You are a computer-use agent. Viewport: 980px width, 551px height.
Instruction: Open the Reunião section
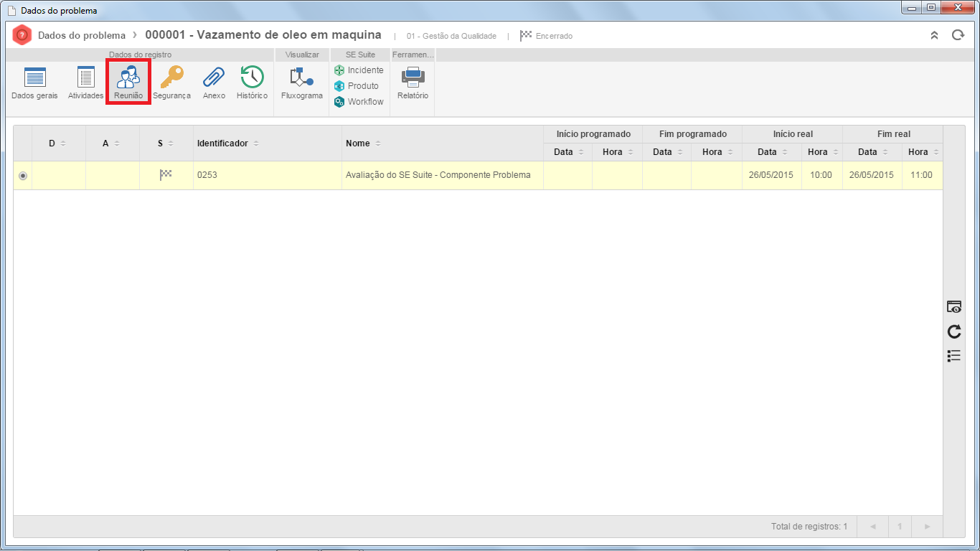[x=128, y=83]
